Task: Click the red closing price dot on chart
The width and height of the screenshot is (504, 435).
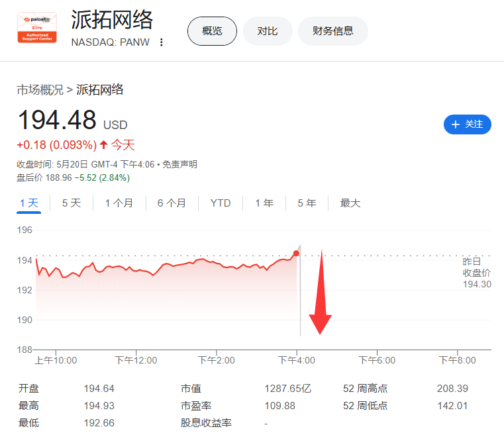Action: (x=296, y=254)
